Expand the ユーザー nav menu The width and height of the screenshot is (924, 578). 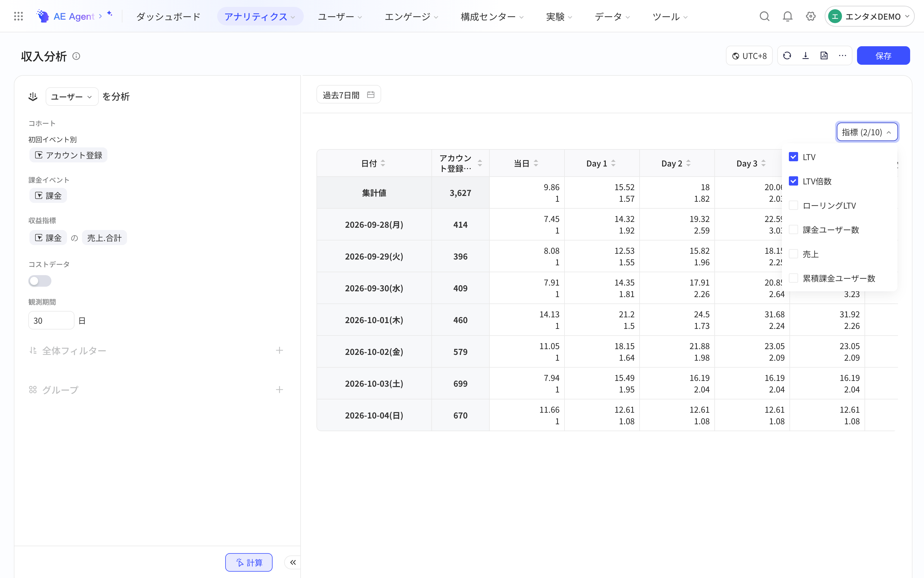[x=340, y=16]
